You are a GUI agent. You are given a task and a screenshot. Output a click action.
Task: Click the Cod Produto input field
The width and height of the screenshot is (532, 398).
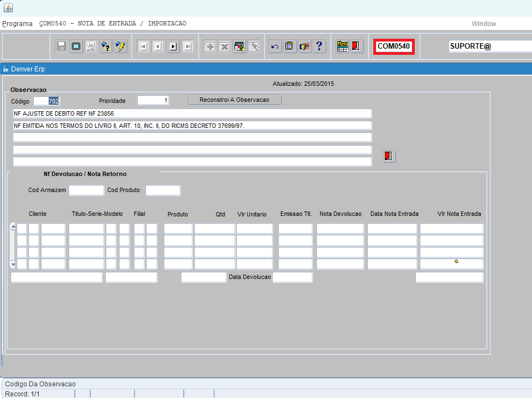[x=163, y=190]
